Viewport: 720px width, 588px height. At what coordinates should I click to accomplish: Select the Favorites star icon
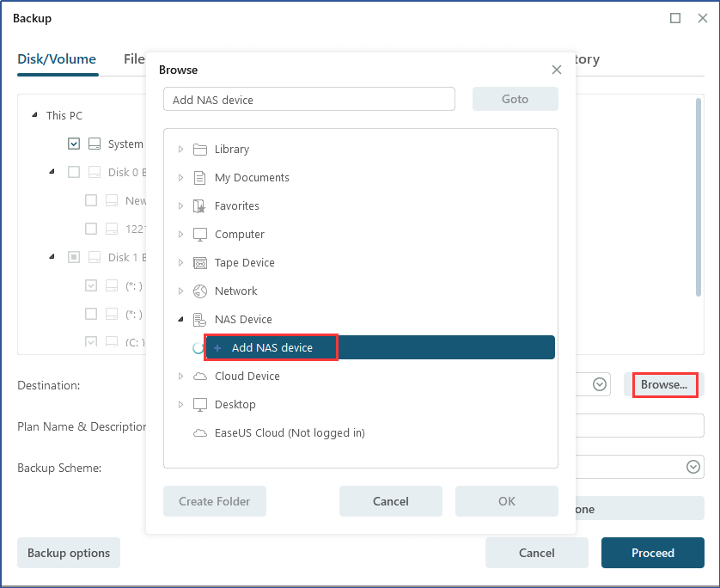point(200,206)
